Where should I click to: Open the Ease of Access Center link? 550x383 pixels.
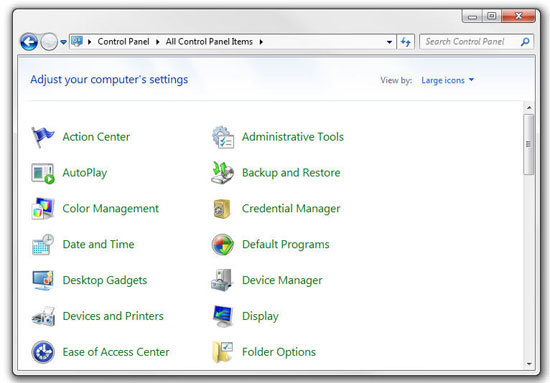point(116,352)
